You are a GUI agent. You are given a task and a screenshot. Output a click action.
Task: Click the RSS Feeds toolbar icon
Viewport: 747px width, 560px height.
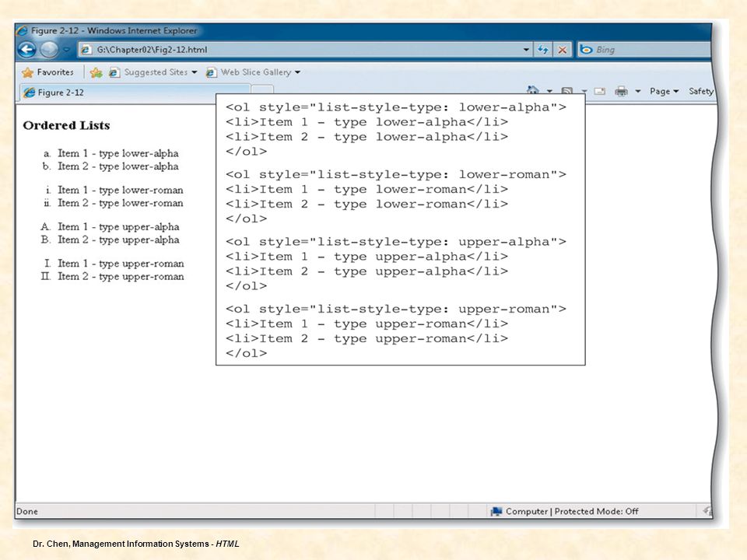coord(567,91)
